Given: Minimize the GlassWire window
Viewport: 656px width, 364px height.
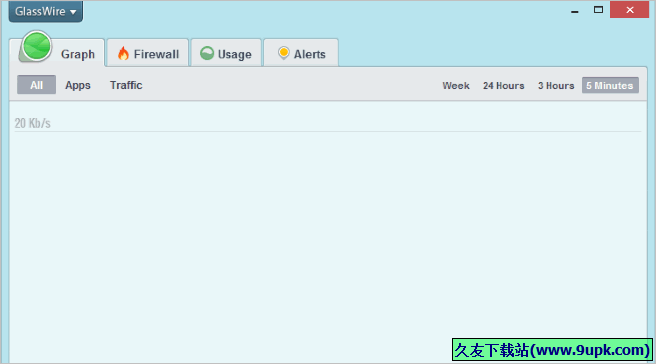Looking at the screenshot, I should (575, 10).
